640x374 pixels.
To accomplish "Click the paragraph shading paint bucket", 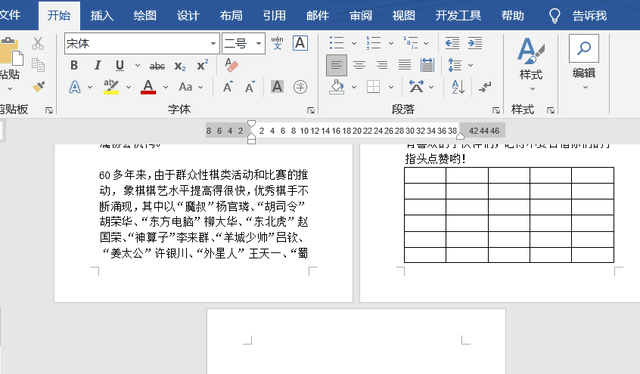I will coord(337,87).
